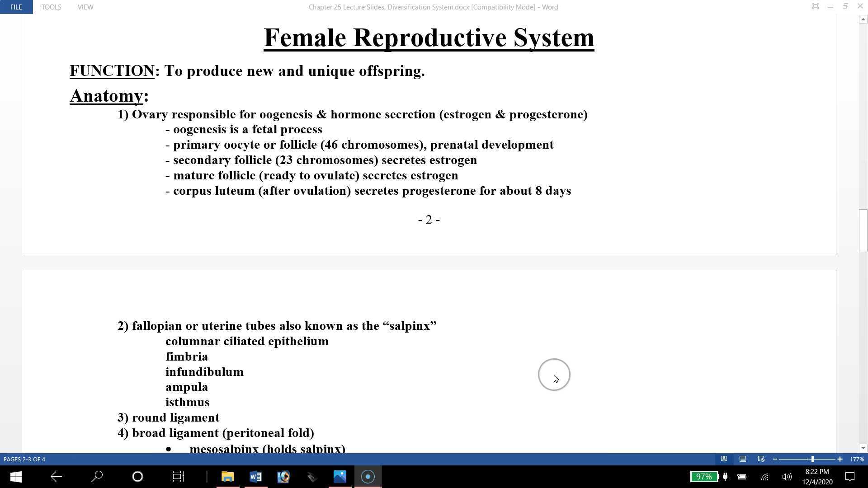Open File Explorer from the taskbar
This screenshot has width=868, height=488.
(x=227, y=476)
